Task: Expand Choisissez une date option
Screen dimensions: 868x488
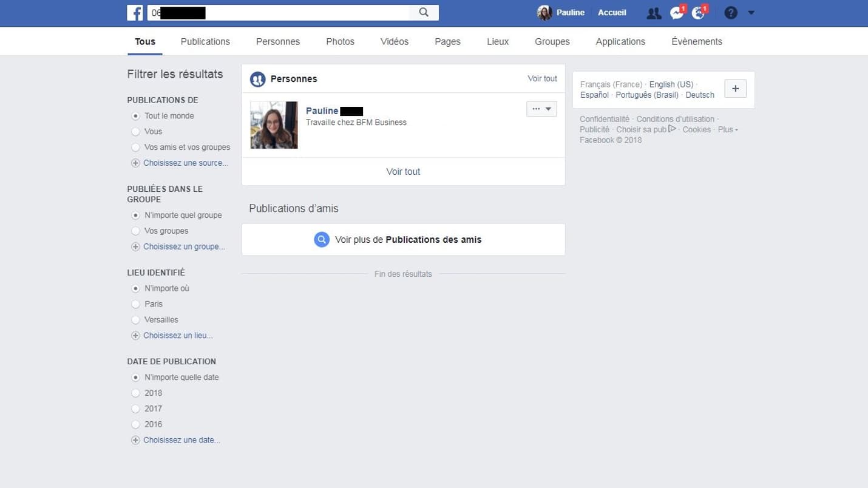Action: 181,441
